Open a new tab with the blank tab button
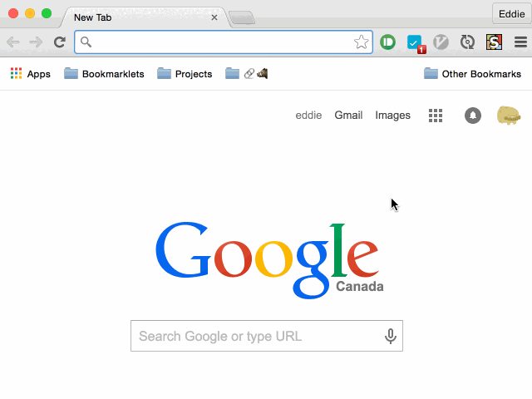 tap(242, 17)
